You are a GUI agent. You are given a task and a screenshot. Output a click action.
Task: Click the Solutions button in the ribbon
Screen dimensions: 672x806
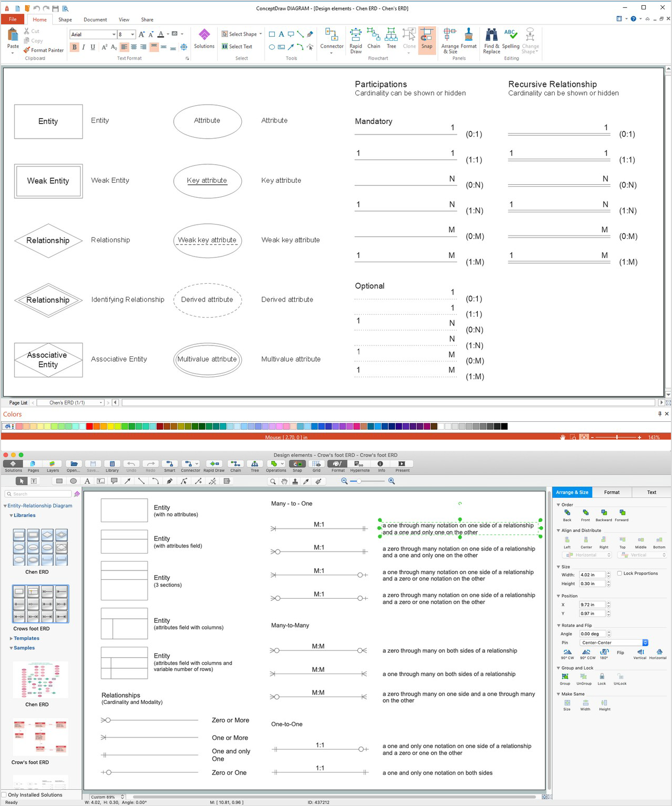click(204, 40)
